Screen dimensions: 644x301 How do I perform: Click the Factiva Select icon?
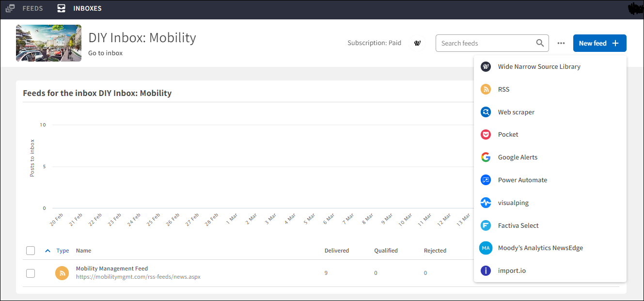pos(486,225)
